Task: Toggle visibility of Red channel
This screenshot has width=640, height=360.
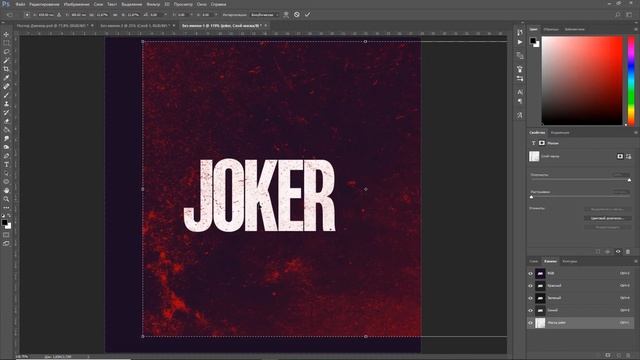Action: point(531,286)
